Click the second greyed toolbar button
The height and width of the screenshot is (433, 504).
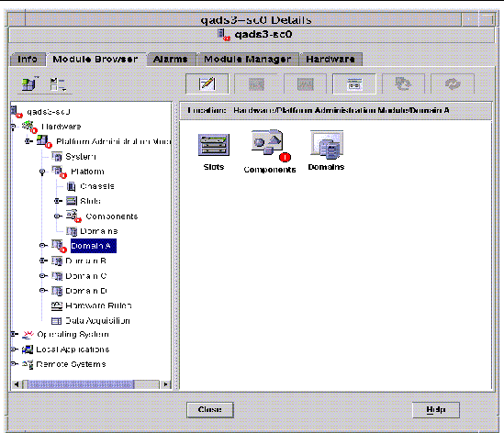pyautogui.click(x=256, y=83)
